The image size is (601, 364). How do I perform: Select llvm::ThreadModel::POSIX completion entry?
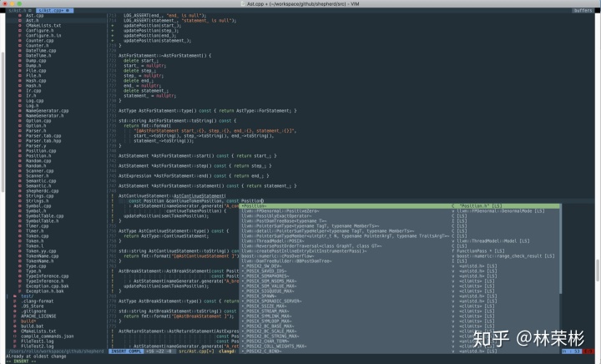click(400, 241)
